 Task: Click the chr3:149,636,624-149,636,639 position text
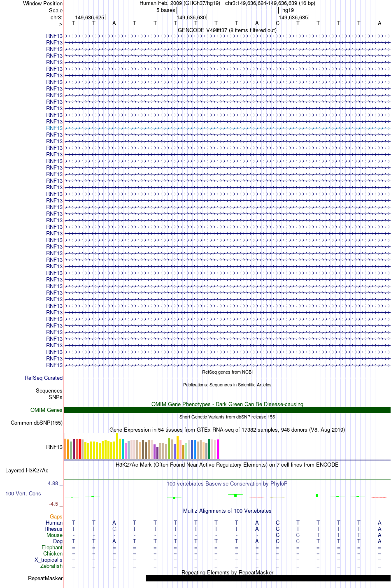[x=270, y=3]
